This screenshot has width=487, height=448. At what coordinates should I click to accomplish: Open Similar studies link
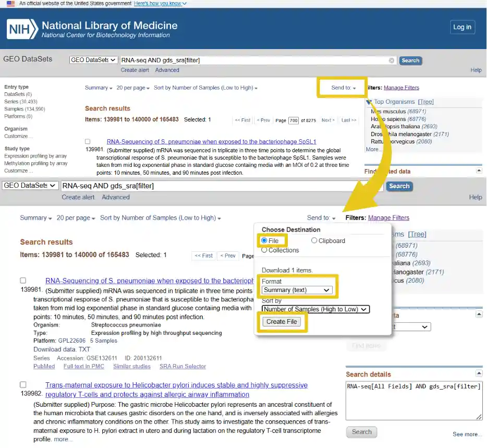[x=132, y=366]
